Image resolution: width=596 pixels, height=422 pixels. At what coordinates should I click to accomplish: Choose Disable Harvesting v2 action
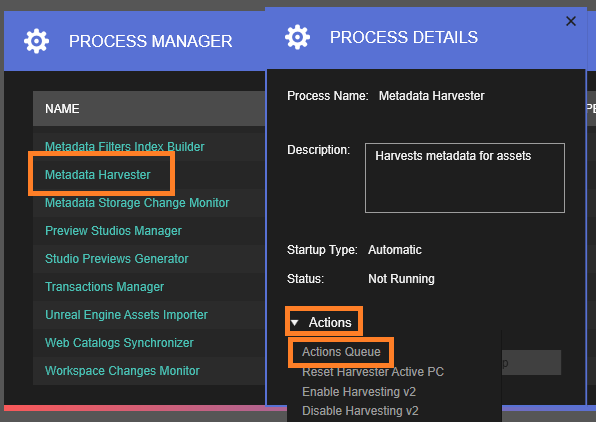click(x=360, y=411)
